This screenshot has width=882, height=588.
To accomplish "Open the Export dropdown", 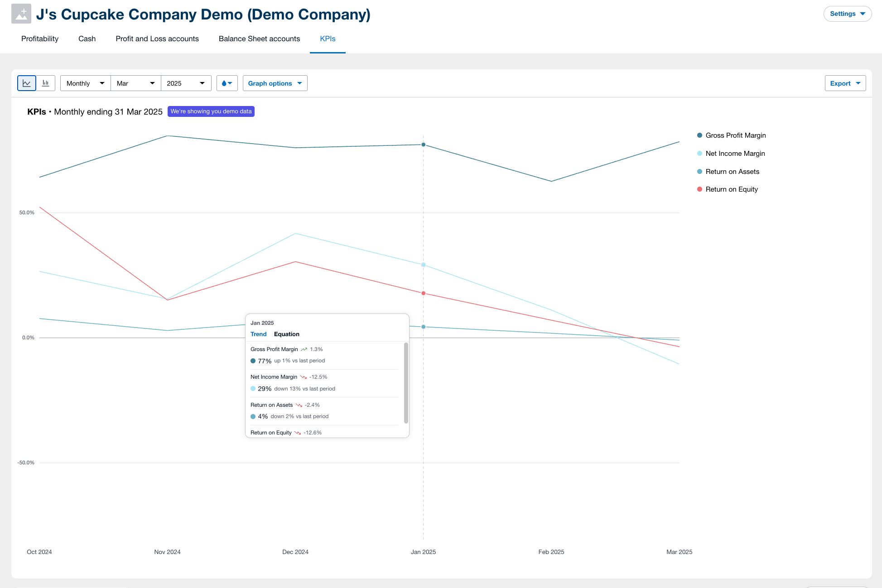I will [x=845, y=83].
